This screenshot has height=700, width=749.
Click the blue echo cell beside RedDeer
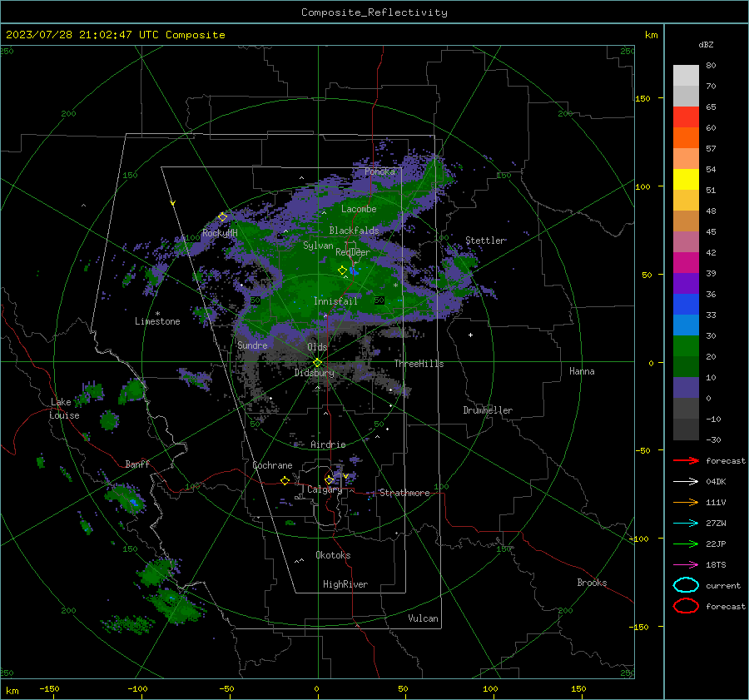(354, 271)
